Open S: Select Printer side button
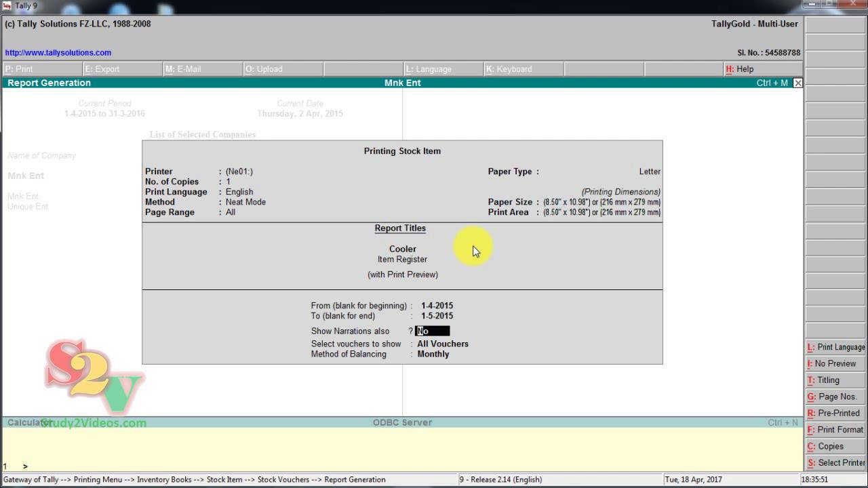Screen dimensions: 868x488 (x=836, y=463)
